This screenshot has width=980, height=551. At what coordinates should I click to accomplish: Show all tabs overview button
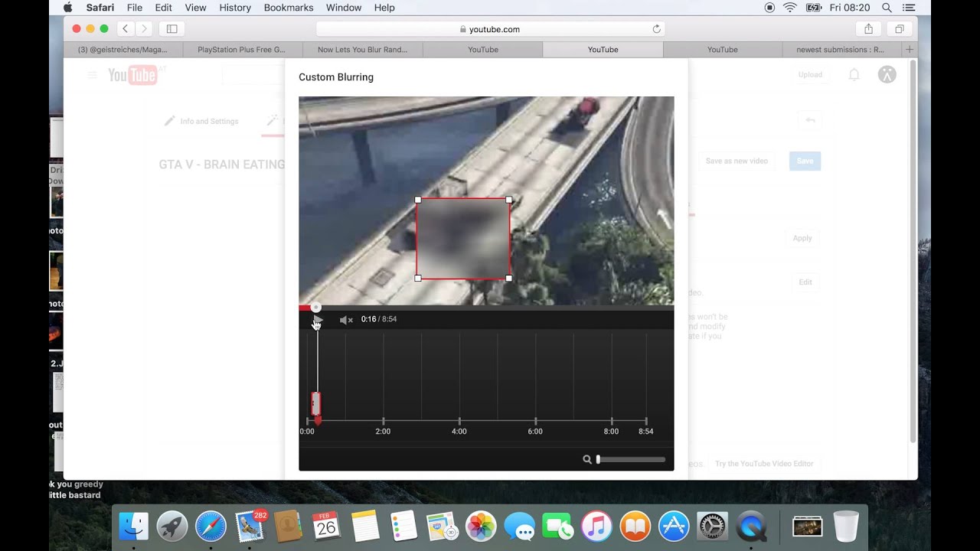click(899, 29)
